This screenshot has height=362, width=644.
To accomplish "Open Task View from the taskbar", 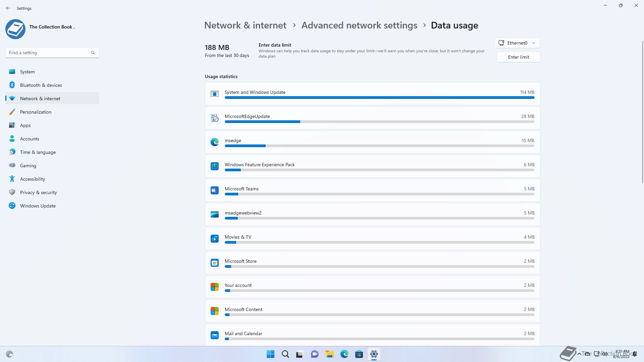I will point(300,354).
